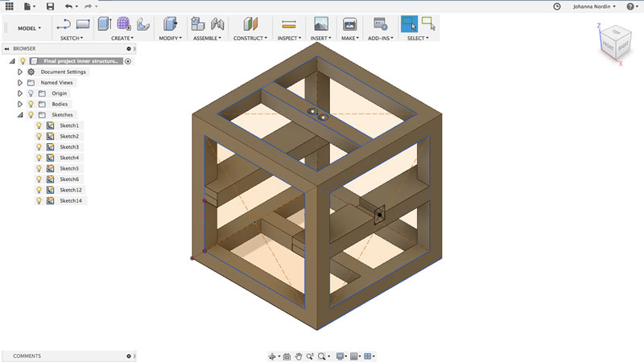Open the CONSTRUCT menu
Viewport: 644px width, 362px height.
click(250, 38)
